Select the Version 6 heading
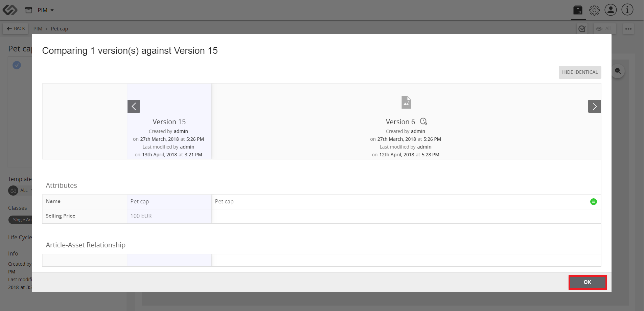Screen dimensions: 644x311 point(400,122)
